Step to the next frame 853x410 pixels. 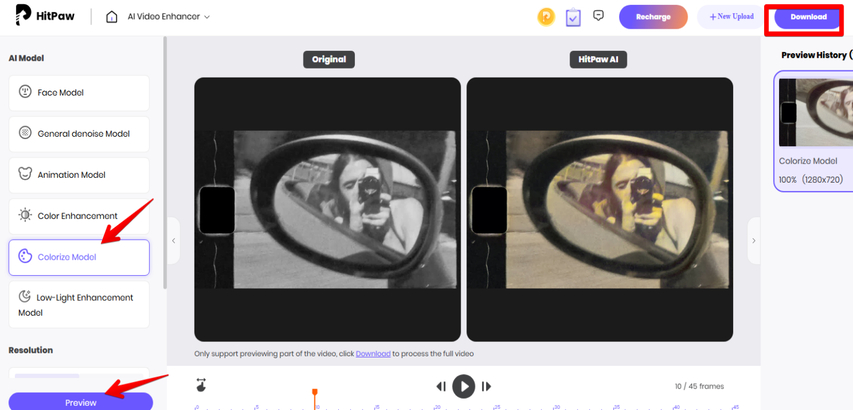click(486, 386)
